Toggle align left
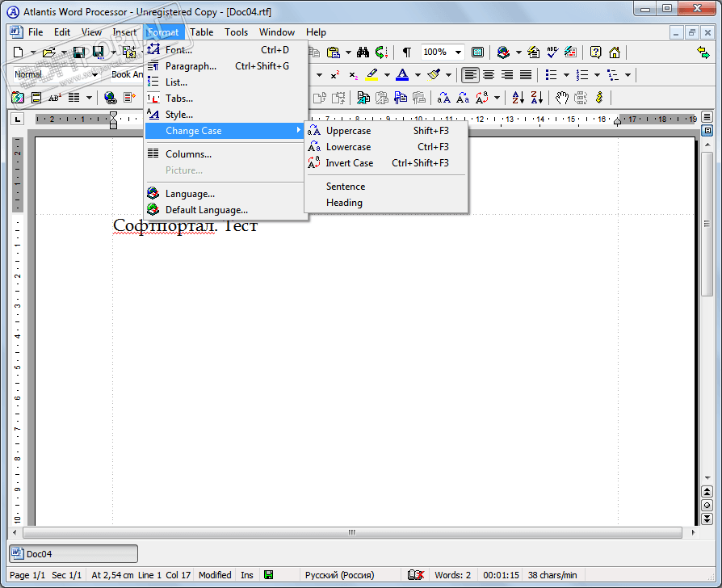The height and width of the screenshot is (588, 722). (470, 74)
